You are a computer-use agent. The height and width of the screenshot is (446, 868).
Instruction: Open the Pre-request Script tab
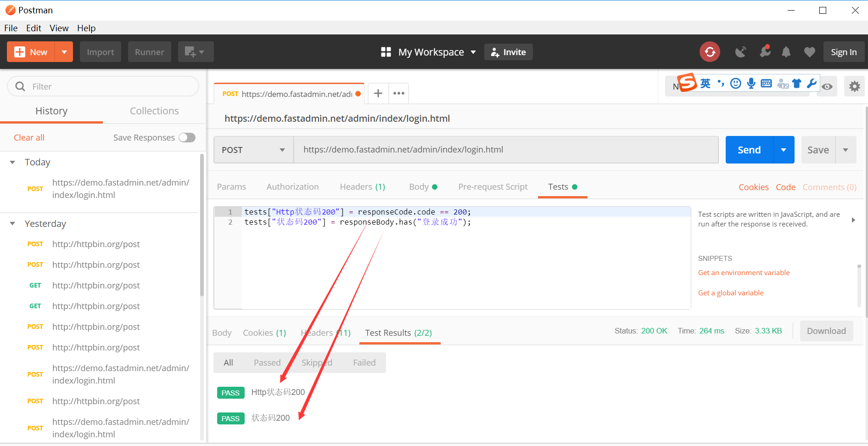[493, 187]
